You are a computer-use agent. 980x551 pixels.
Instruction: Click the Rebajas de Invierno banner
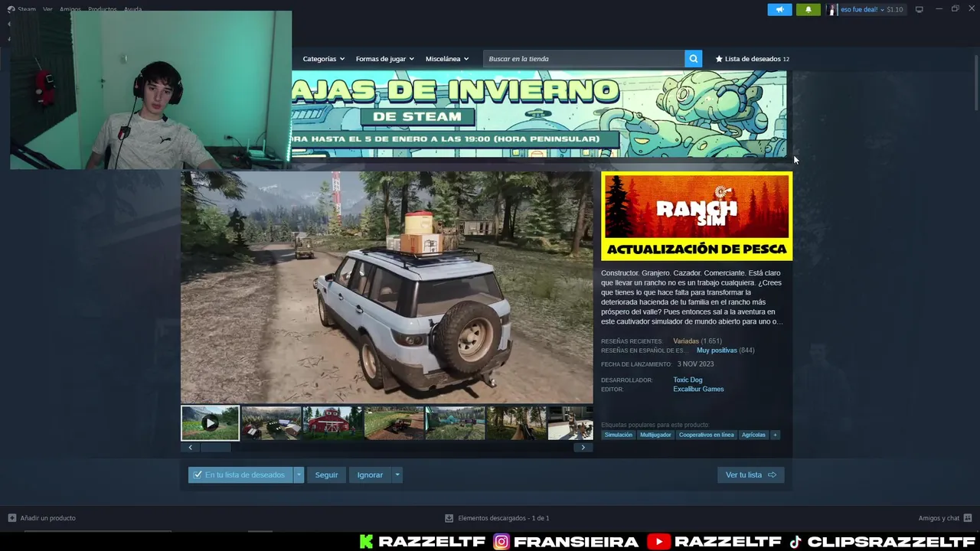point(539,114)
